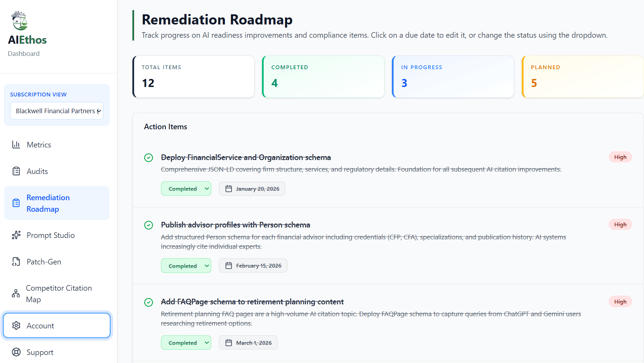Click check circle for Publish advisor profiles item

tap(148, 225)
